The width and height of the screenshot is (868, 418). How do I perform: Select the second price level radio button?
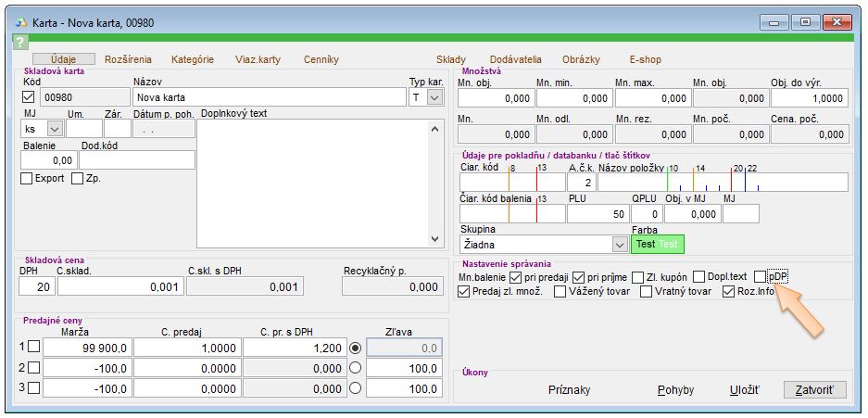pyautogui.click(x=355, y=368)
